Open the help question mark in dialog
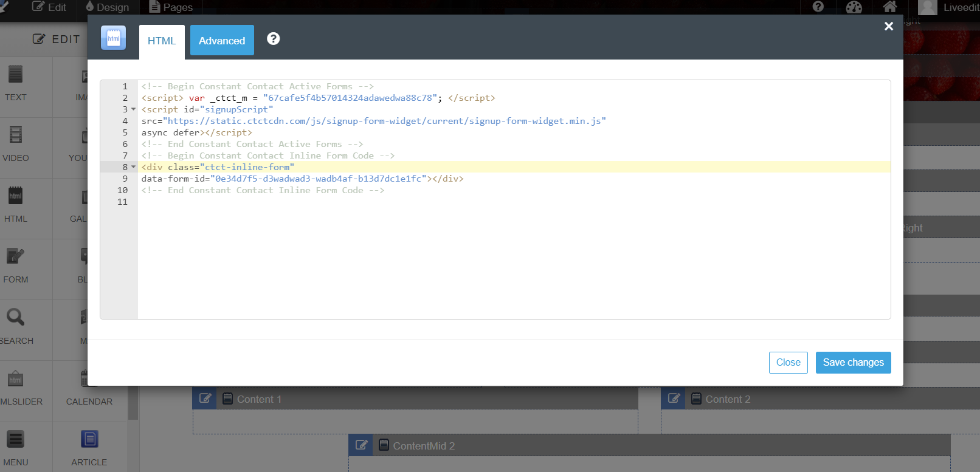This screenshot has width=980, height=472. coord(274,39)
